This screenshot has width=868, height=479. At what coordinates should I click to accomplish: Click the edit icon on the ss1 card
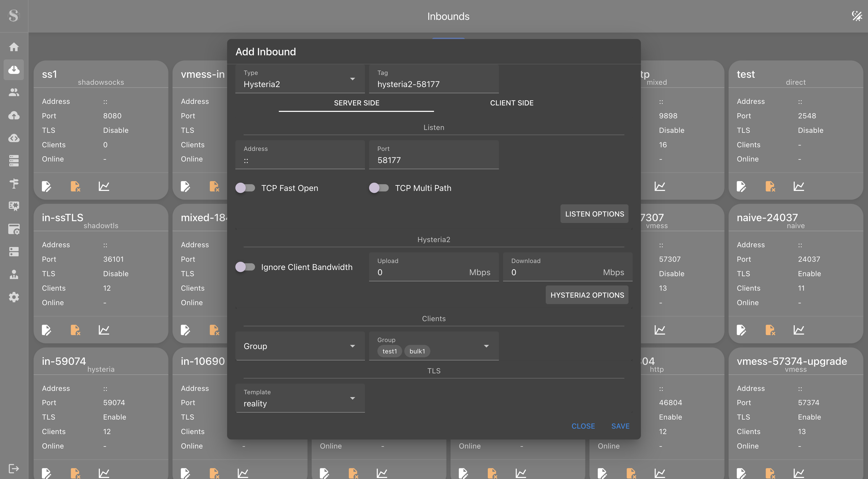[46, 186]
